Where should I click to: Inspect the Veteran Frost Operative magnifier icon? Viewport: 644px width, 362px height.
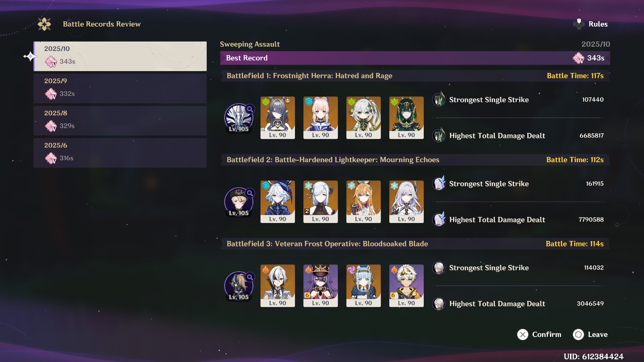(x=250, y=277)
